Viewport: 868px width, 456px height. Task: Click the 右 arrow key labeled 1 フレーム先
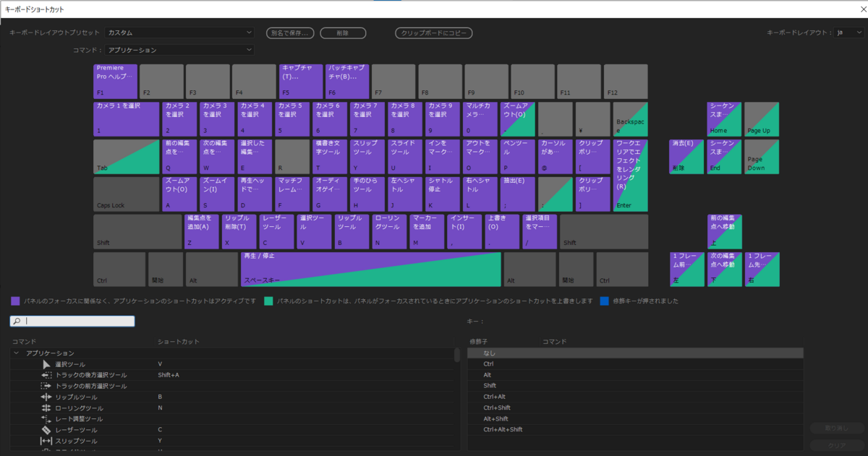tap(762, 269)
